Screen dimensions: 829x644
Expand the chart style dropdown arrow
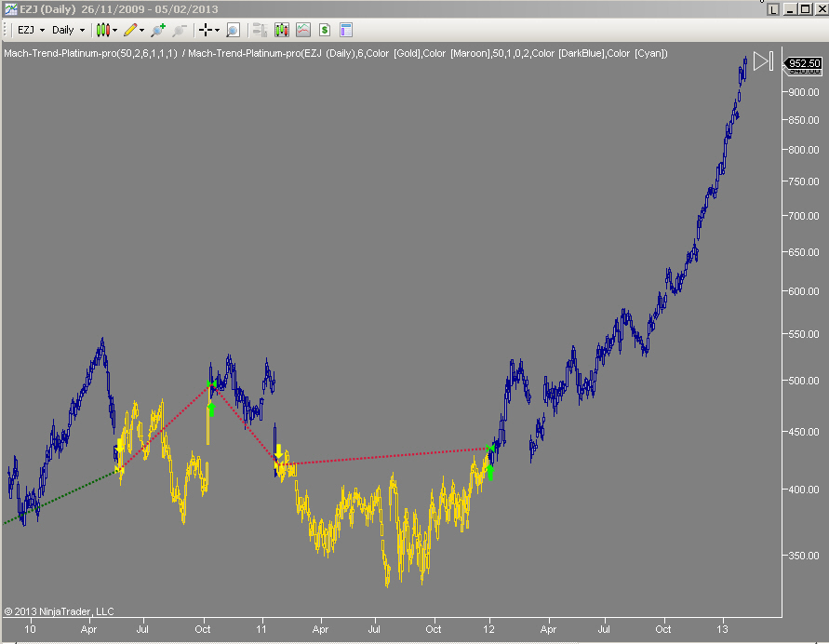[x=115, y=29]
